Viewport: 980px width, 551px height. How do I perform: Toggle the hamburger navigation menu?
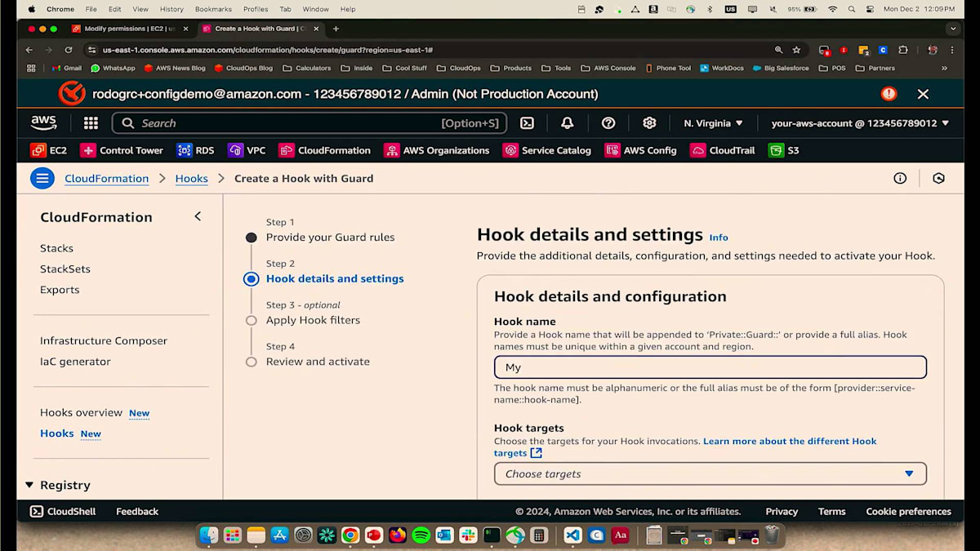(x=42, y=178)
